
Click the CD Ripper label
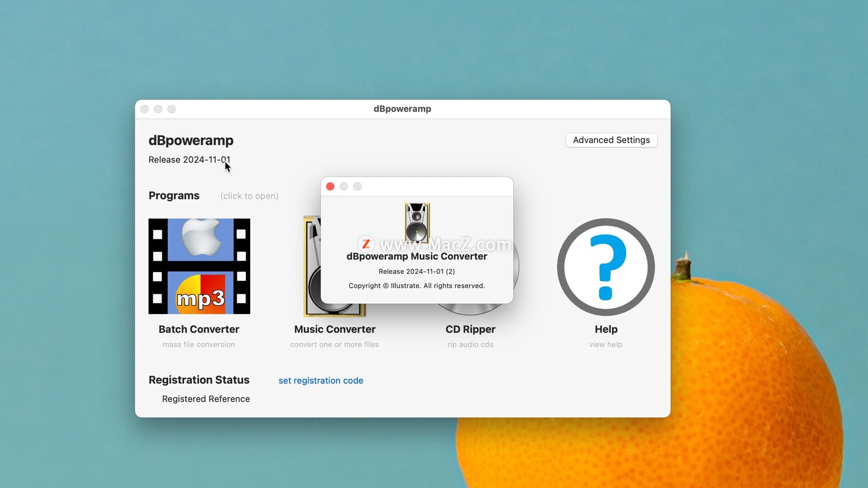[x=470, y=329]
